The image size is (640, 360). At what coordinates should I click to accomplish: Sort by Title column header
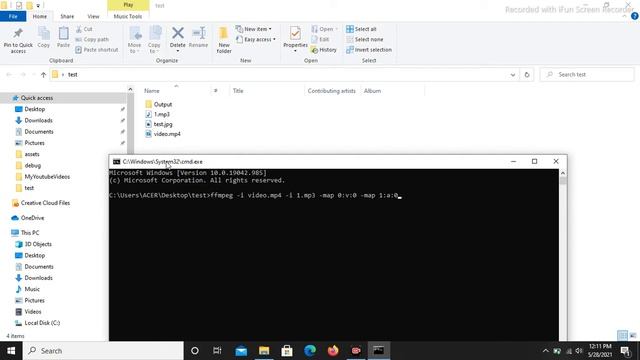[x=238, y=91]
